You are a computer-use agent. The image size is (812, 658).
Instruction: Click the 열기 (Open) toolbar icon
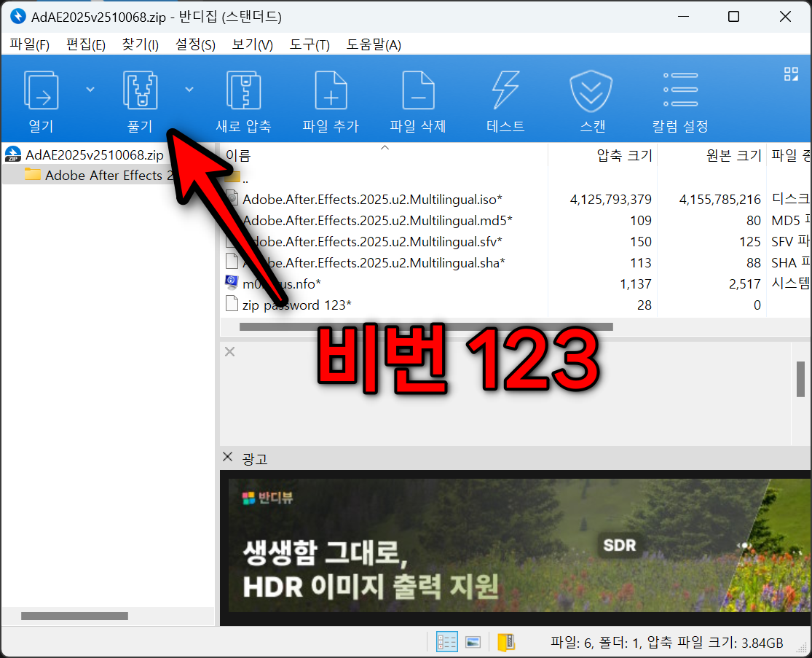click(41, 90)
